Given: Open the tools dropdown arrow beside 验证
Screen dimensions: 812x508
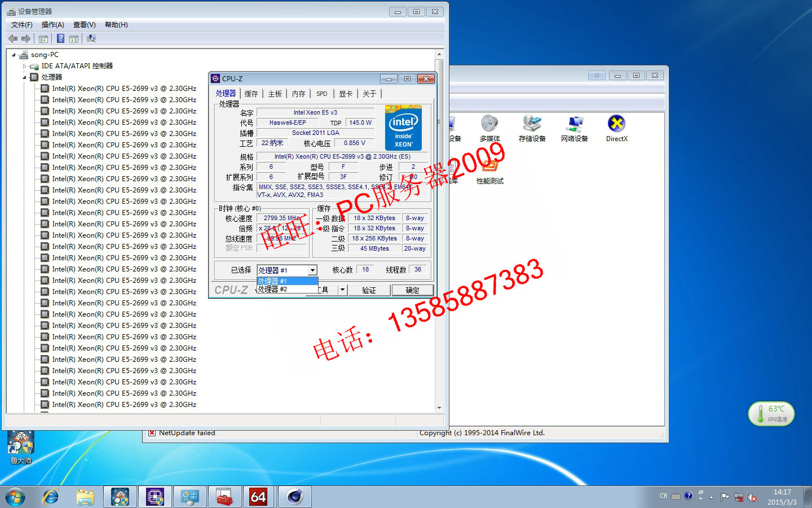Looking at the screenshot, I should coord(342,290).
